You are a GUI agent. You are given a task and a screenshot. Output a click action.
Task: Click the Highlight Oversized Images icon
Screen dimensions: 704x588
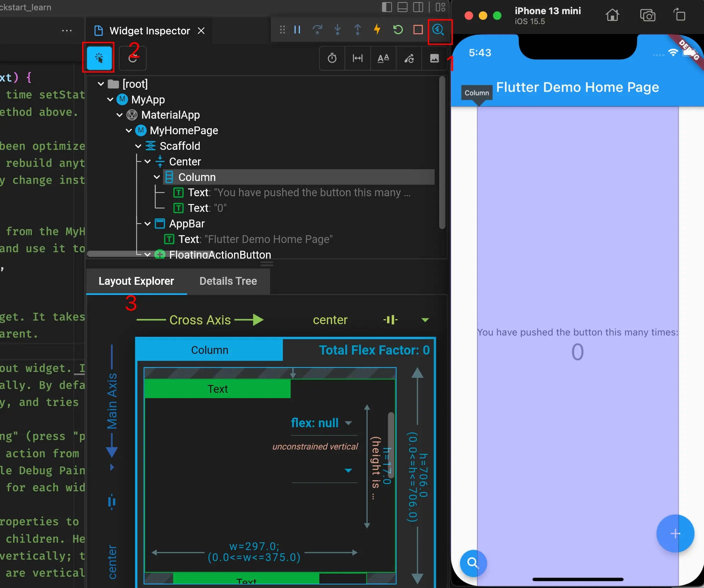coord(434,58)
